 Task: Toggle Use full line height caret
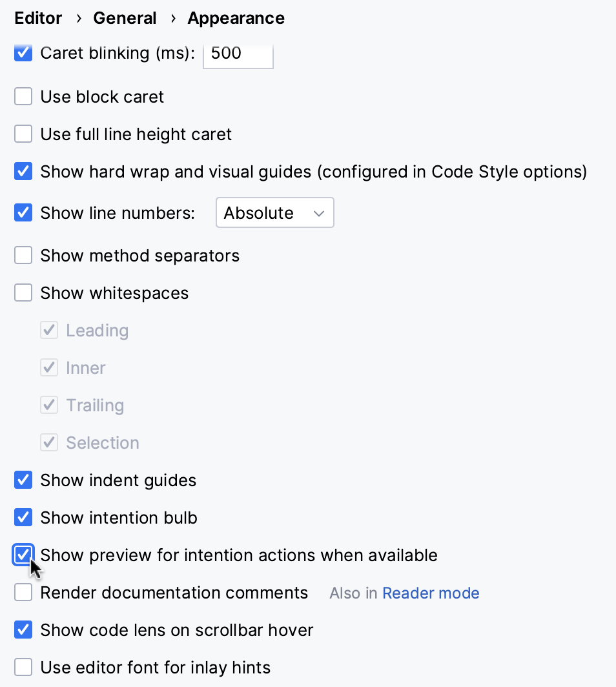[x=23, y=134]
